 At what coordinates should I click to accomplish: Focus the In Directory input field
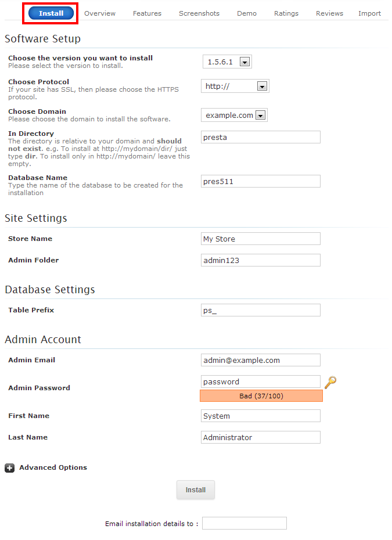tap(260, 137)
